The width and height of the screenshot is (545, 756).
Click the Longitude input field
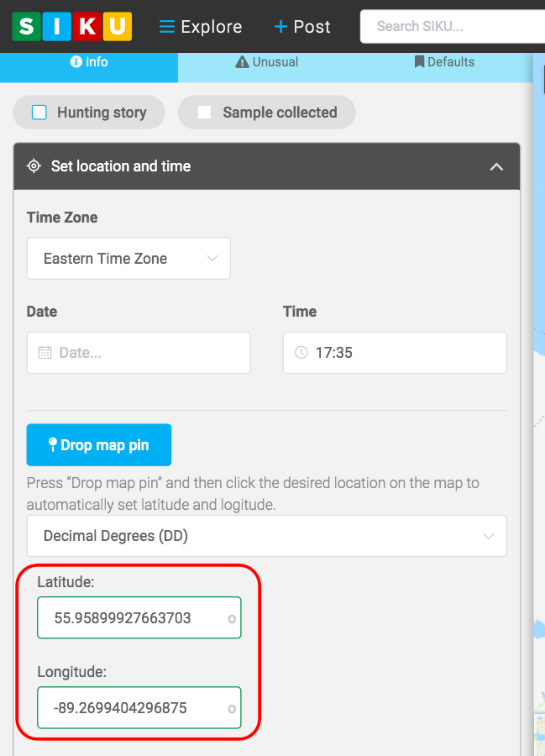[x=134, y=708]
